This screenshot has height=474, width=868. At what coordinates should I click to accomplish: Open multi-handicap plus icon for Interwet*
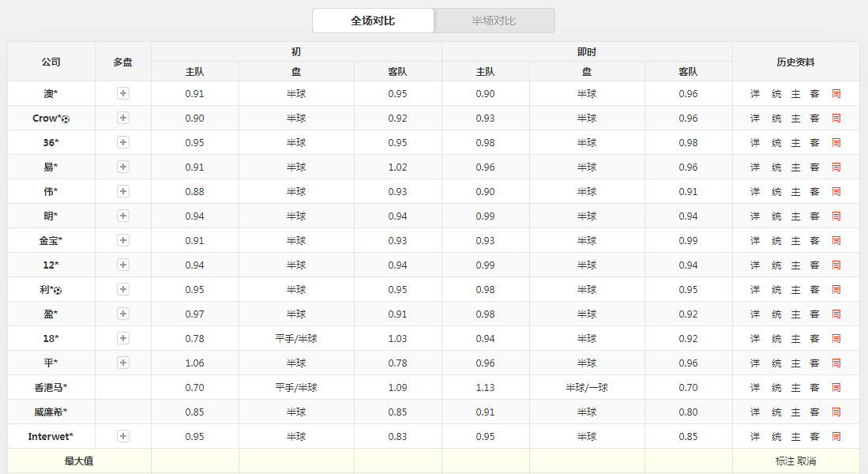[x=123, y=436]
